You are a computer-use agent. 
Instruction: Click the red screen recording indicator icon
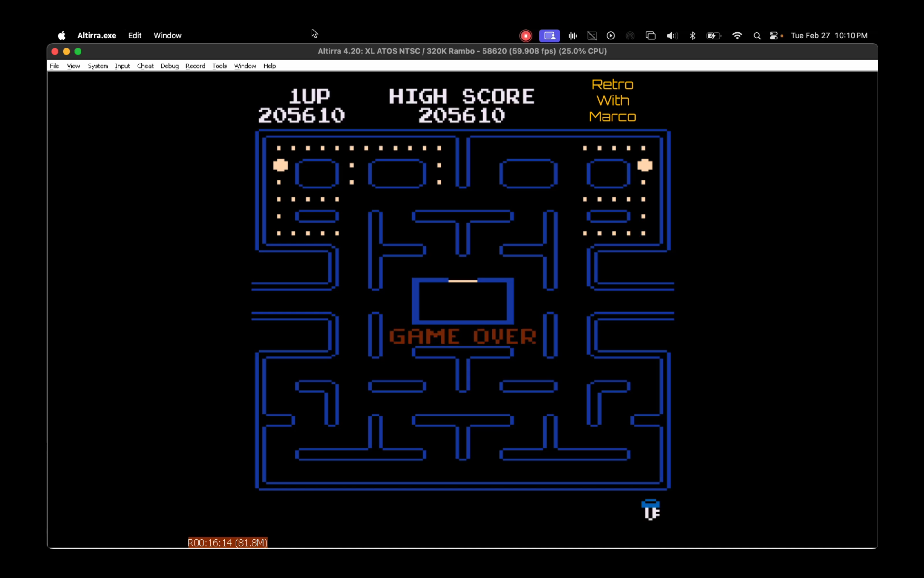526,36
